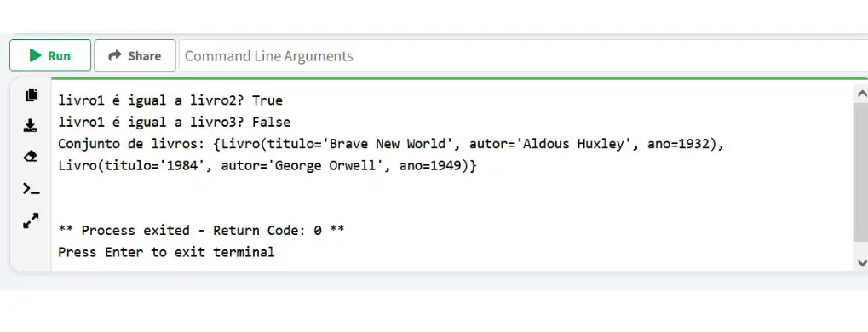Click the share arrow icon
Viewport: 868px width, 332px height.
115,55
